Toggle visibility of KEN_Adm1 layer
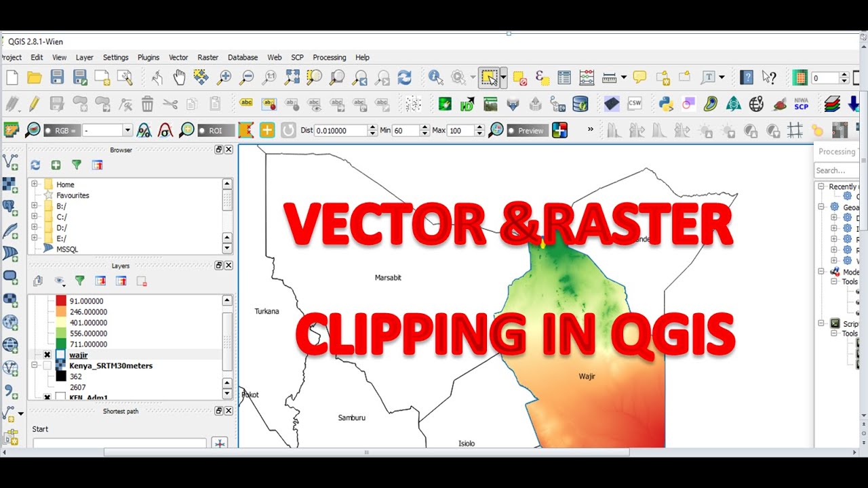This screenshot has width=868, height=488. point(47,397)
